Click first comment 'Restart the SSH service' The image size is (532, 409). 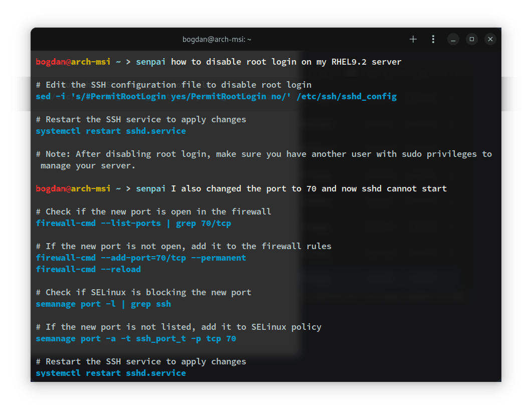[x=141, y=119]
